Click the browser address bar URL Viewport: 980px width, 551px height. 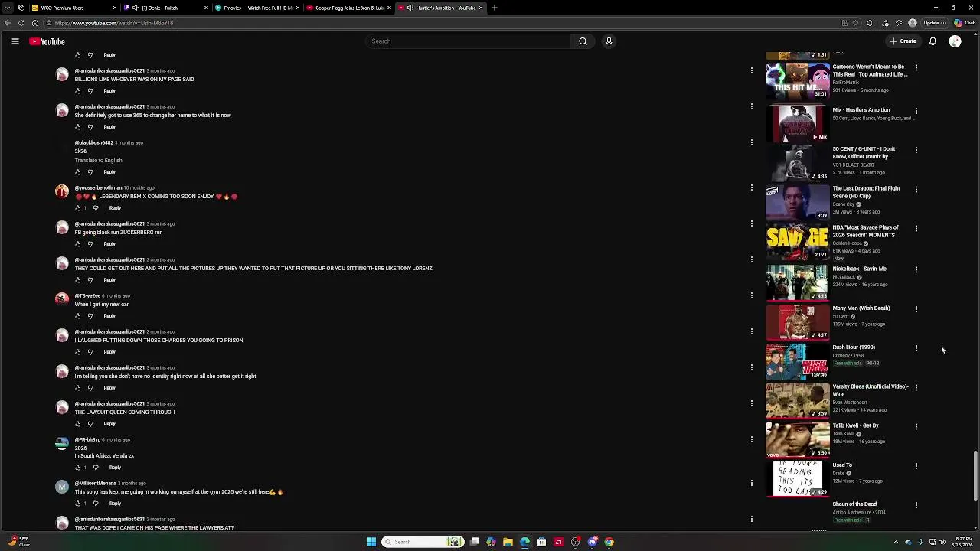click(113, 23)
